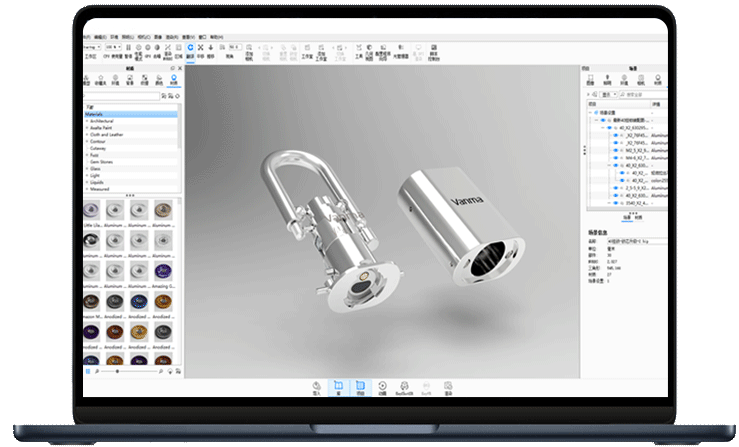Open the Library icon in bottom toolbar

[x=338, y=387]
